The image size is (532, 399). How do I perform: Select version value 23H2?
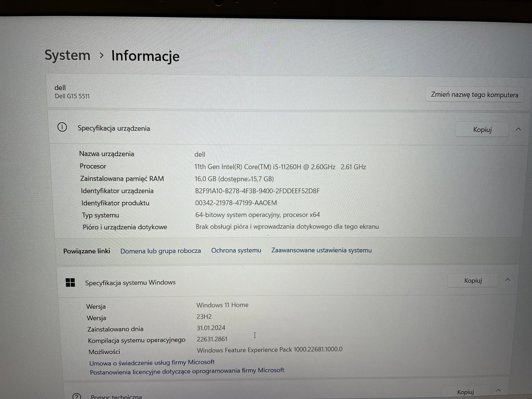click(x=204, y=317)
